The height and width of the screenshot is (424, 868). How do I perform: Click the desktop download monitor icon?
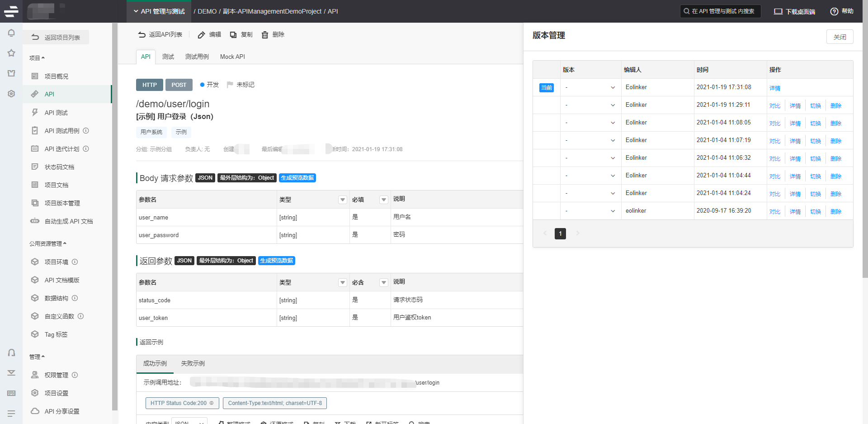778,11
